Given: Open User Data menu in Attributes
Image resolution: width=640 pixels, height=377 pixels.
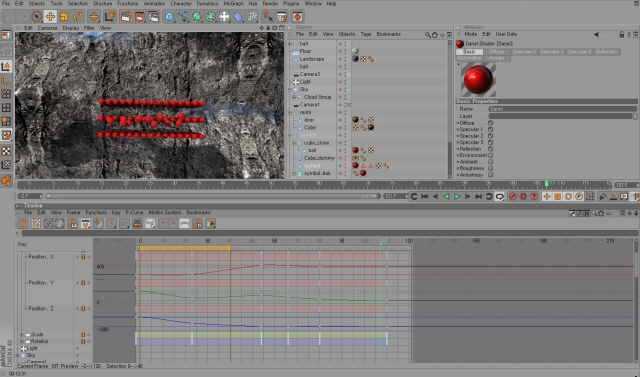Looking at the screenshot, I should [506, 34].
